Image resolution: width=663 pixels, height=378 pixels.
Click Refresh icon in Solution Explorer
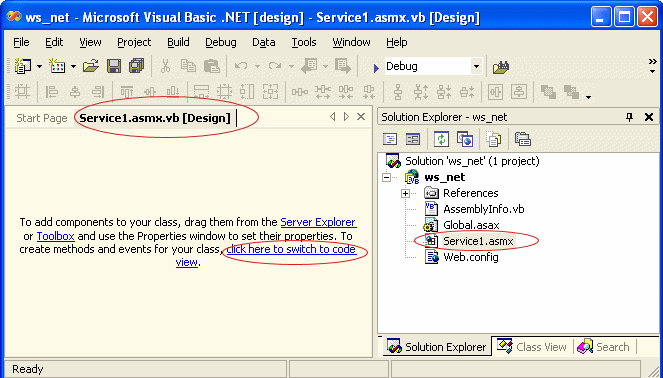pos(441,139)
